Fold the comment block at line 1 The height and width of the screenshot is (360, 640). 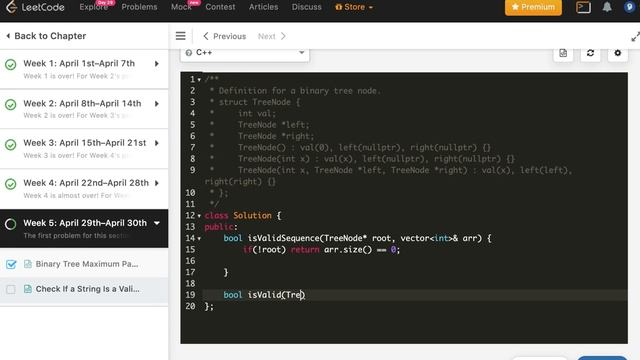(x=199, y=80)
